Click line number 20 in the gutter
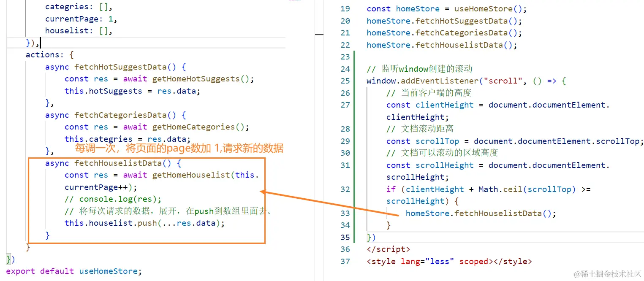The width and height of the screenshot is (644, 281). [345, 21]
